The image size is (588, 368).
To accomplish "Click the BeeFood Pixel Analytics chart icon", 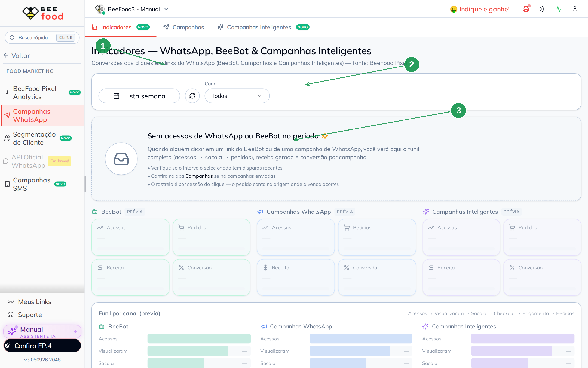I will (7, 93).
